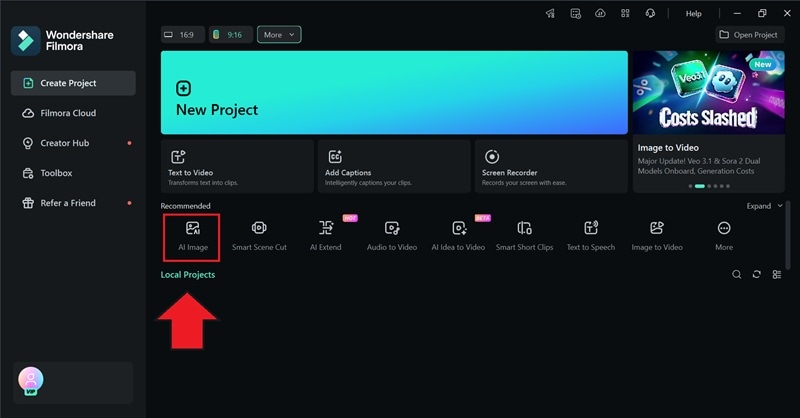Screen dimensions: 800x418
Task: Launch Smart Scene Cut tool
Action: [259, 237]
